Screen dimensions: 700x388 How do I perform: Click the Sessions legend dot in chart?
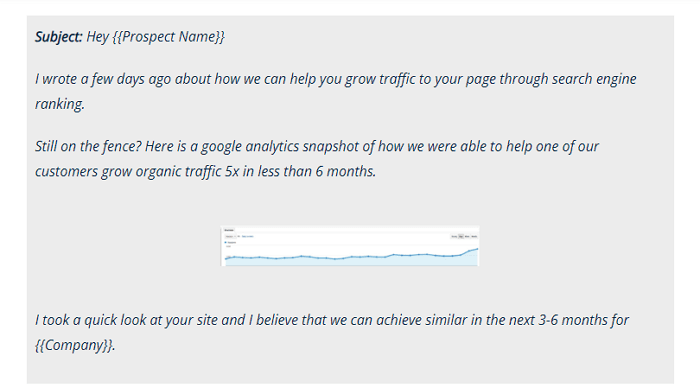(225, 242)
